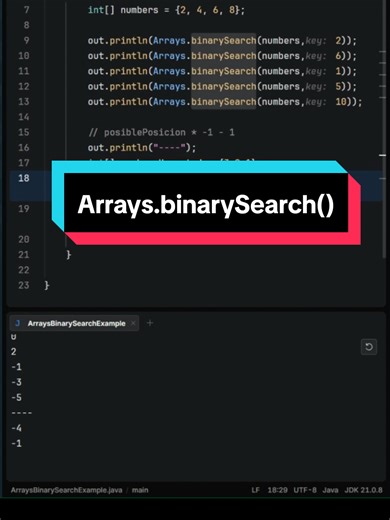This screenshot has height=520, width=390.
Task: Click binarySearch on the key: 2 line
Action: [223, 40]
